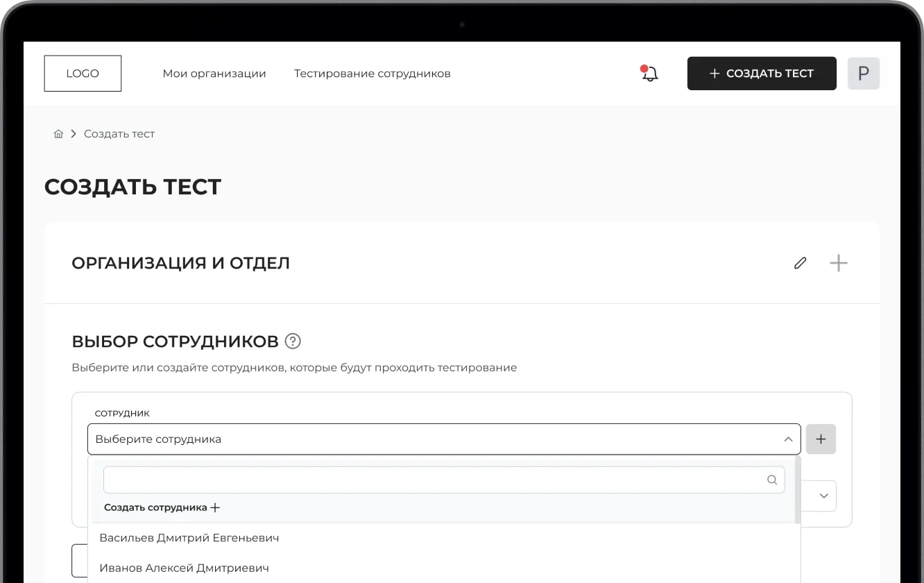Click help question mark next to Выбор сотрудников
This screenshot has height=583, width=924.
click(293, 341)
